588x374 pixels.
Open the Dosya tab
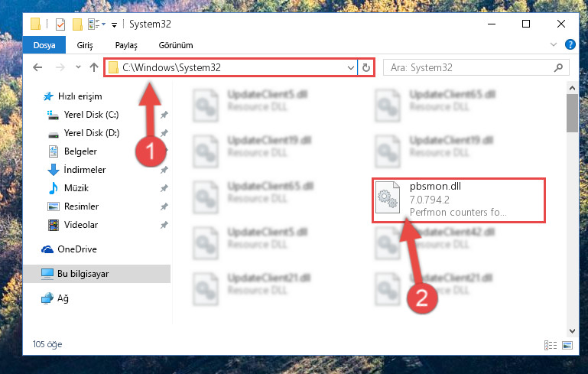point(44,45)
